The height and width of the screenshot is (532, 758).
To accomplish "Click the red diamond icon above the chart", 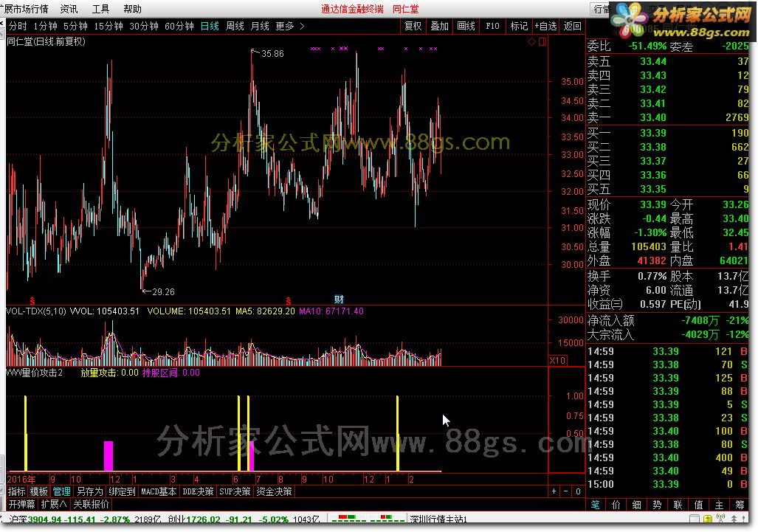I will (x=531, y=41).
